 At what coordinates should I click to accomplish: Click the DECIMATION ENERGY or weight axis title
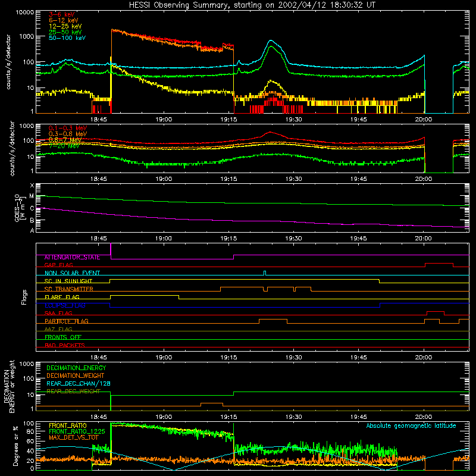pyautogui.click(x=10, y=387)
